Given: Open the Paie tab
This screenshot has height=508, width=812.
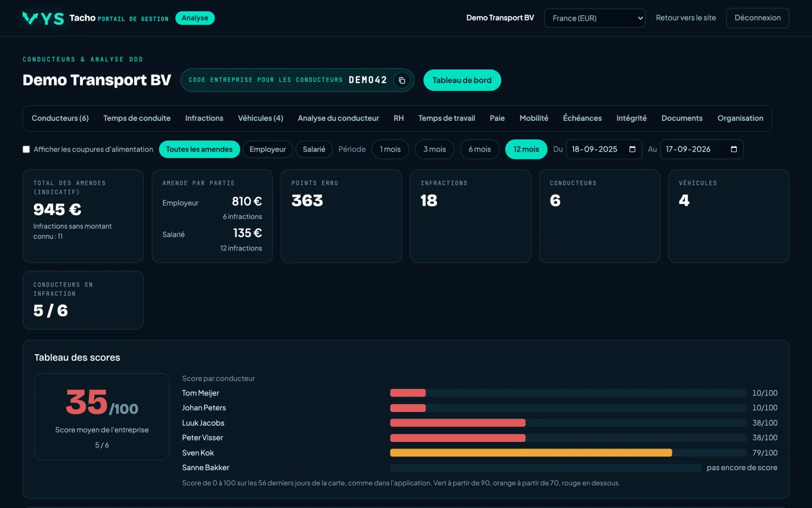Looking at the screenshot, I should pos(497,118).
